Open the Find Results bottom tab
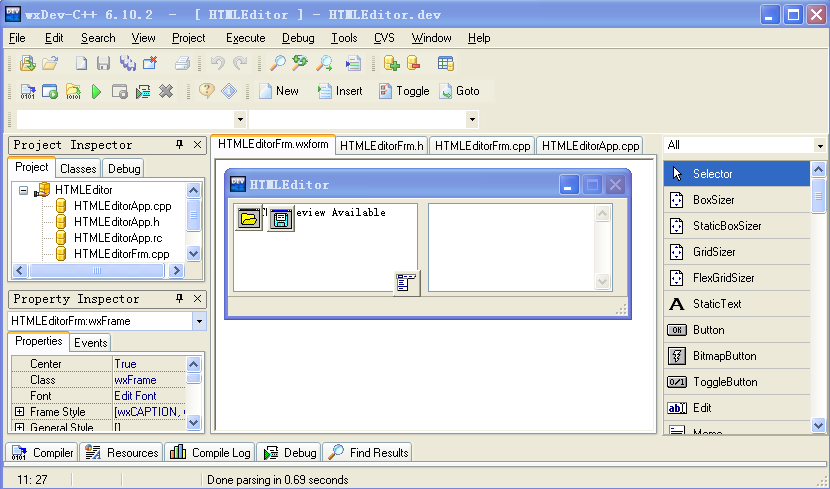Viewport: 830px width, 489px height. pyautogui.click(x=367, y=452)
